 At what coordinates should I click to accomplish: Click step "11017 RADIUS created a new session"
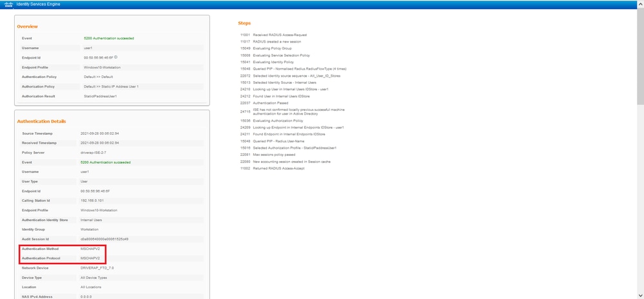[271, 41]
